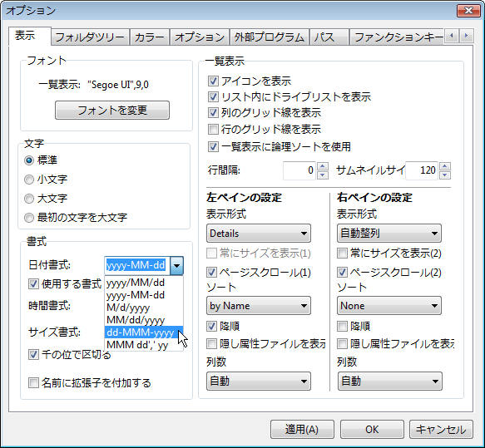Decrease 行間隔 with down arrow
The width and height of the screenshot is (485, 448).
coord(323,175)
